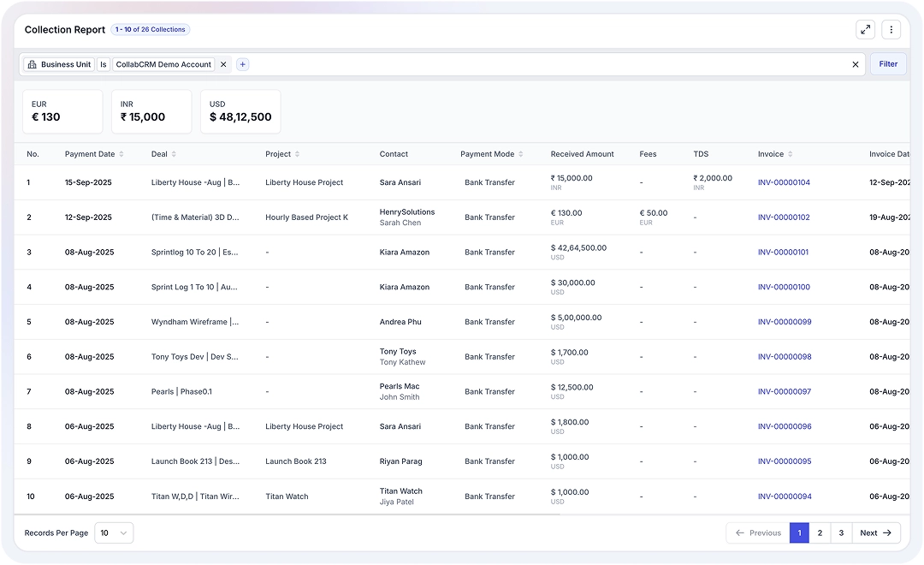This screenshot has width=924, height=565.
Task: Click the Filter button
Action: [888, 63]
